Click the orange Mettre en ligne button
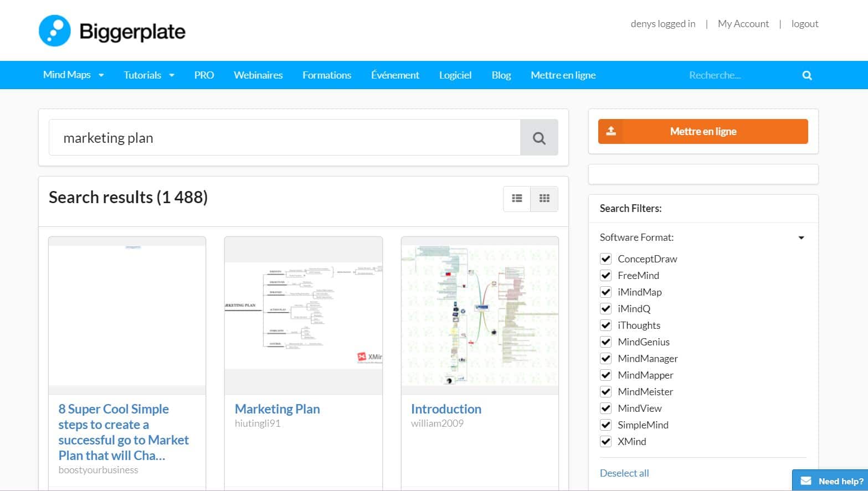This screenshot has height=491, width=868. point(703,131)
